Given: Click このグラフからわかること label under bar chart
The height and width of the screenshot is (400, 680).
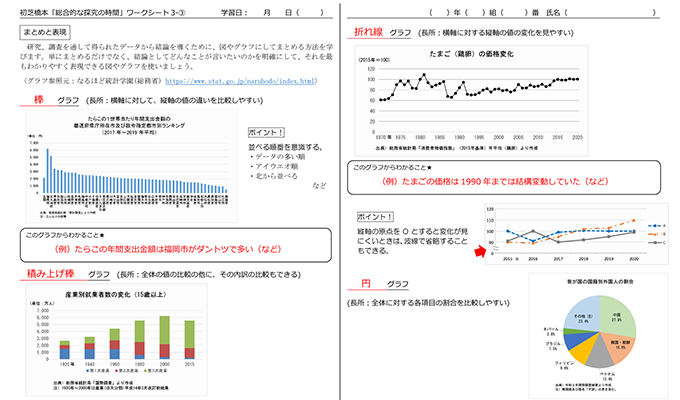Looking at the screenshot, I should (x=65, y=235).
